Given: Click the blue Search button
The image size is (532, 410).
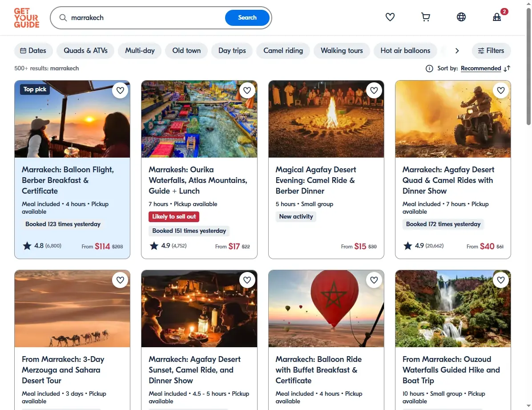Looking at the screenshot, I should click(247, 18).
